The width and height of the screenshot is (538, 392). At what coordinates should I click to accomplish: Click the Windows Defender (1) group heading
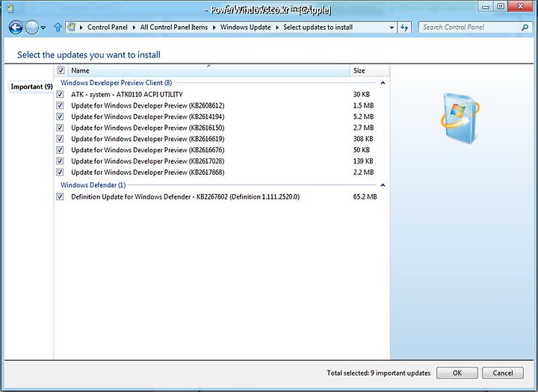pyautogui.click(x=93, y=185)
